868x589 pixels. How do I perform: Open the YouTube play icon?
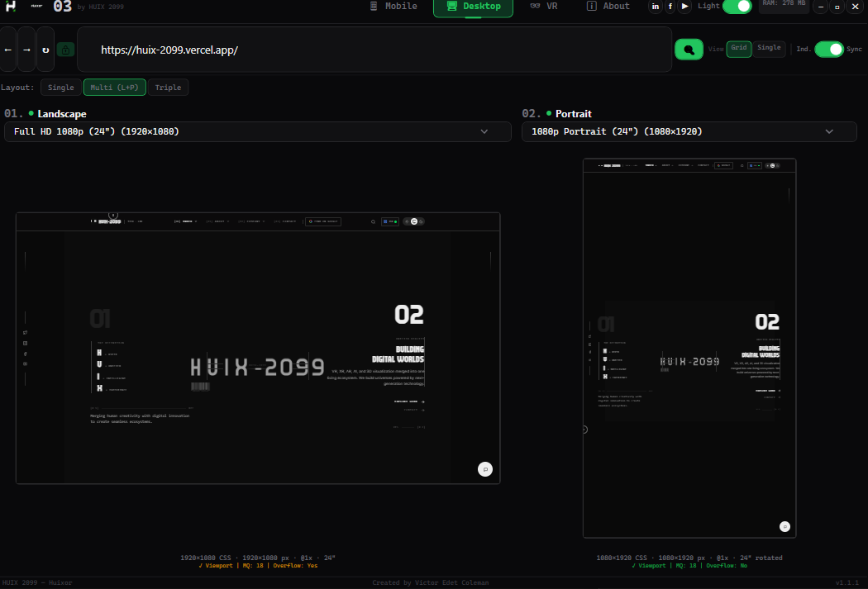coord(684,7)
